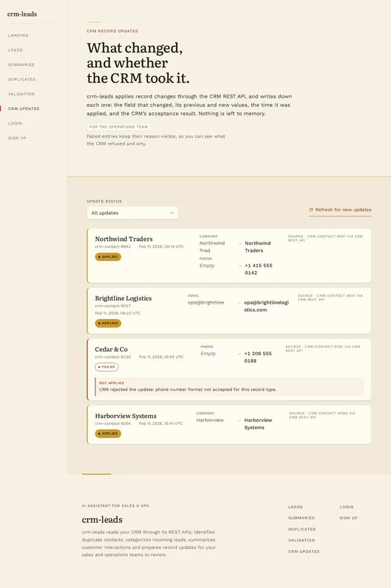Image resolution: width=391 pixels, height=588 pixels.
Task: Click Refresh for new updates link
Action: (340, 210)
